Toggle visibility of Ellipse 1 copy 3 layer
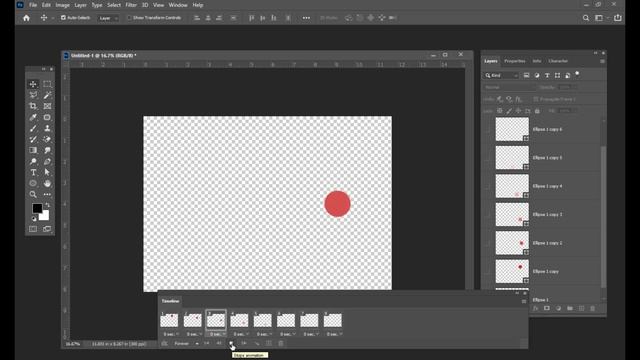Screen dimensions: 640x360 click(x=487, y=215)
